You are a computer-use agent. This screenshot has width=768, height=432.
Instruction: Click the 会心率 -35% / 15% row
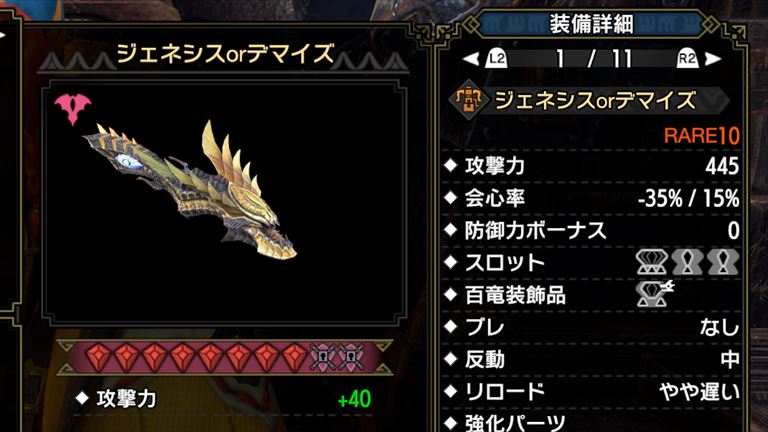[x=591, y=198]
